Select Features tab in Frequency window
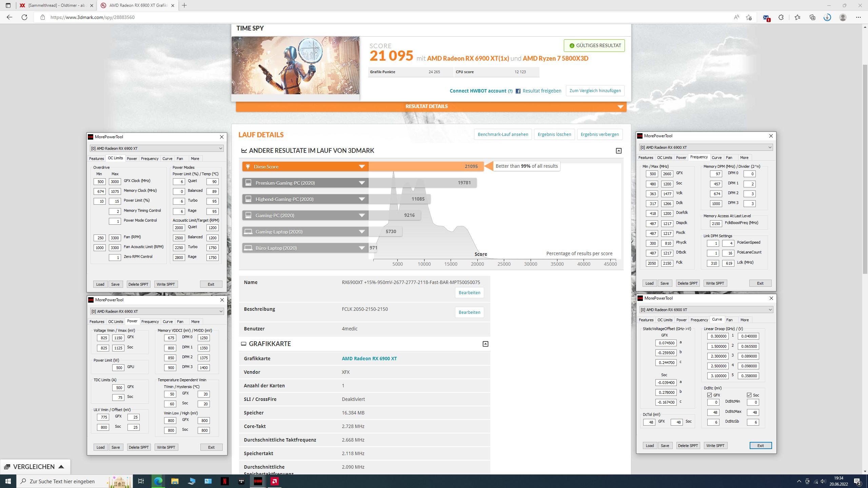 645,158
